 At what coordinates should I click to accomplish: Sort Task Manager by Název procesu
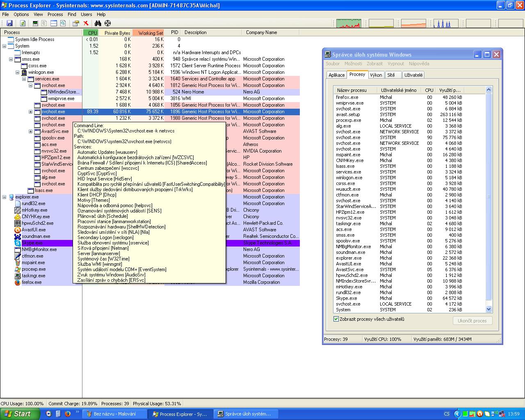tap(356, 90)
